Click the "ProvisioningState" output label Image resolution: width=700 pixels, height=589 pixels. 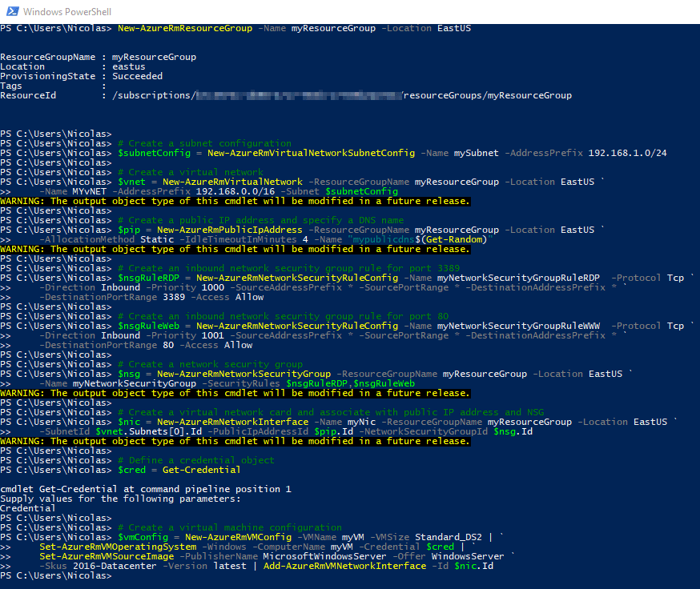click(x=48, y=76)
